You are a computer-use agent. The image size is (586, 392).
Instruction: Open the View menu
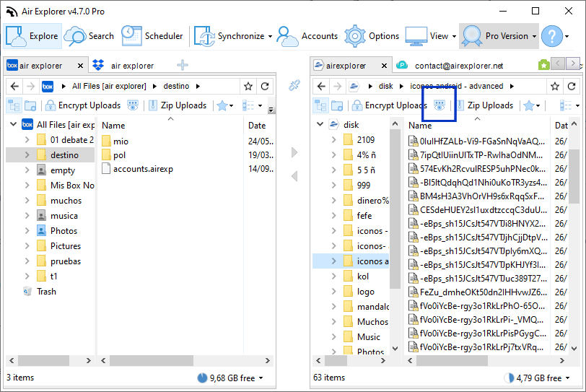tap(431, 36)
